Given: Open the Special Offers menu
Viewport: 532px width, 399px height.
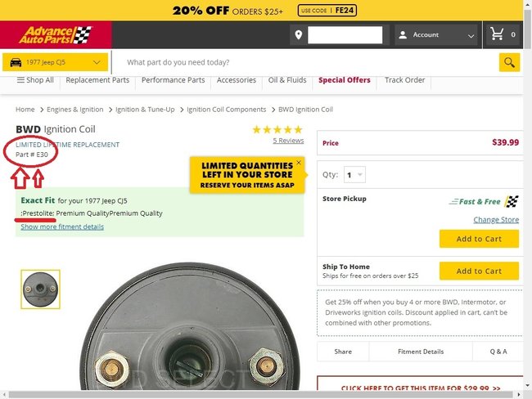Looking at the screenshot, I should point(345,80).
